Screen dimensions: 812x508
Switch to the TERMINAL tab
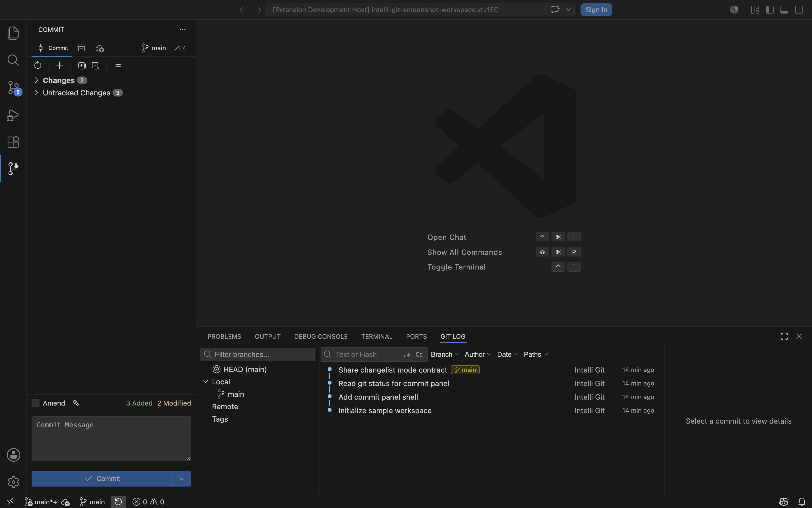(x=377, y=336)
